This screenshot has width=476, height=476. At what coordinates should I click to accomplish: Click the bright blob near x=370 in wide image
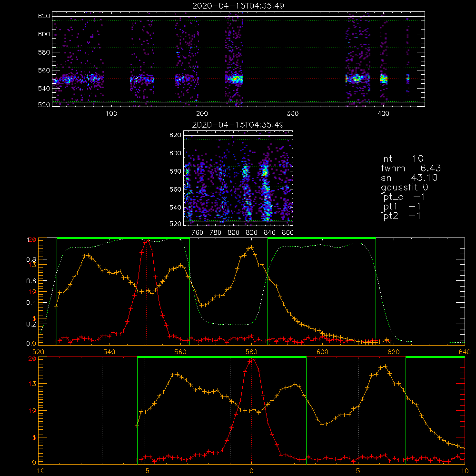point(357,79)
